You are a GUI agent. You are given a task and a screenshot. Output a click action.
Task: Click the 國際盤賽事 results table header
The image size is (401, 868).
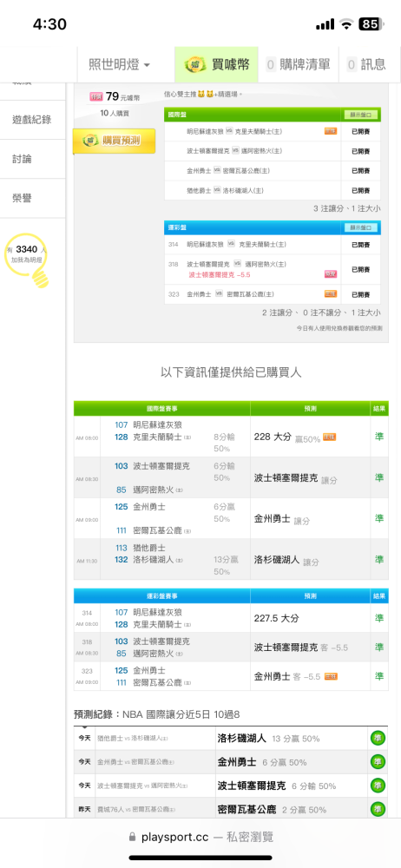[x=161, y=409]
